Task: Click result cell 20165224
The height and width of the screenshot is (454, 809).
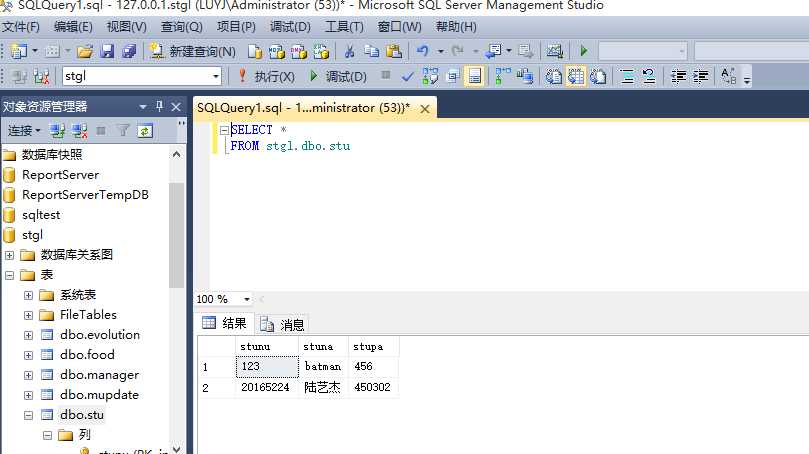Action: [265, 387]
